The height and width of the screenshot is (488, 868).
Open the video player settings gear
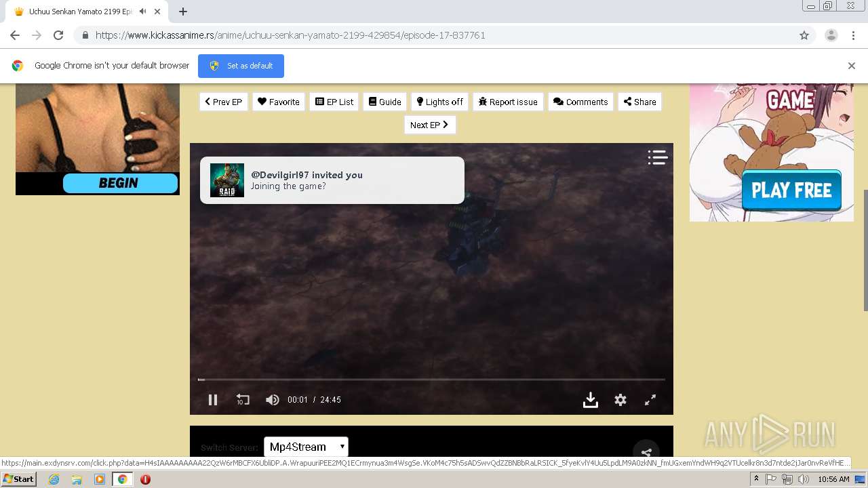[620, 400]
